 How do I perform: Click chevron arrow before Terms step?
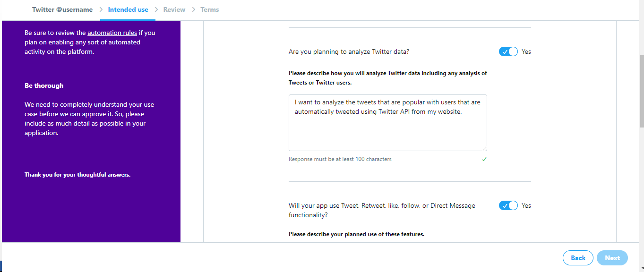(x=193, y=9)
